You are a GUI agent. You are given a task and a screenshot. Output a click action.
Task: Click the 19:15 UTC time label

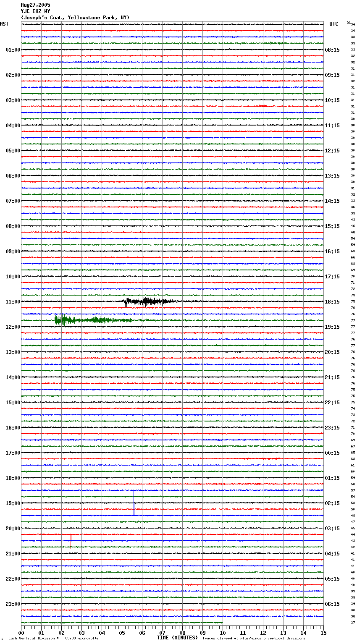tap(332, 327)
